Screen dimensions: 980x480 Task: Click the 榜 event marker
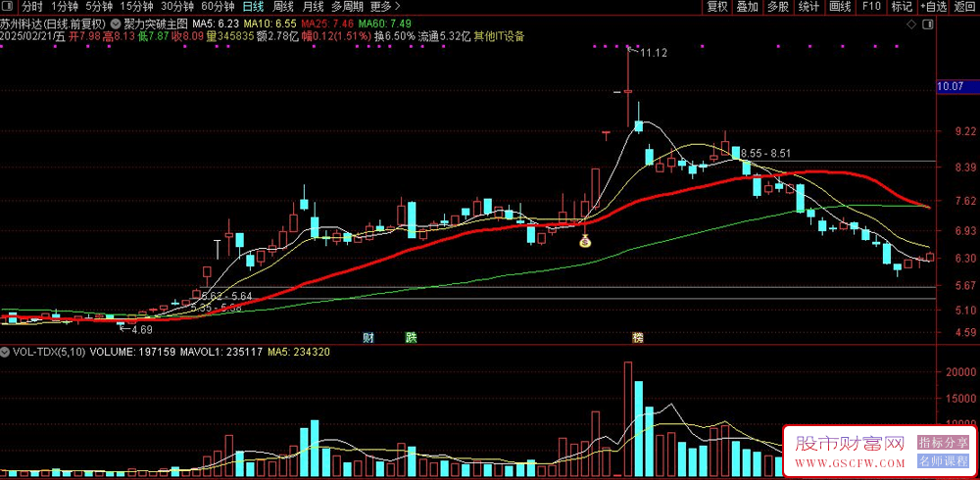(x=638, y=338)
